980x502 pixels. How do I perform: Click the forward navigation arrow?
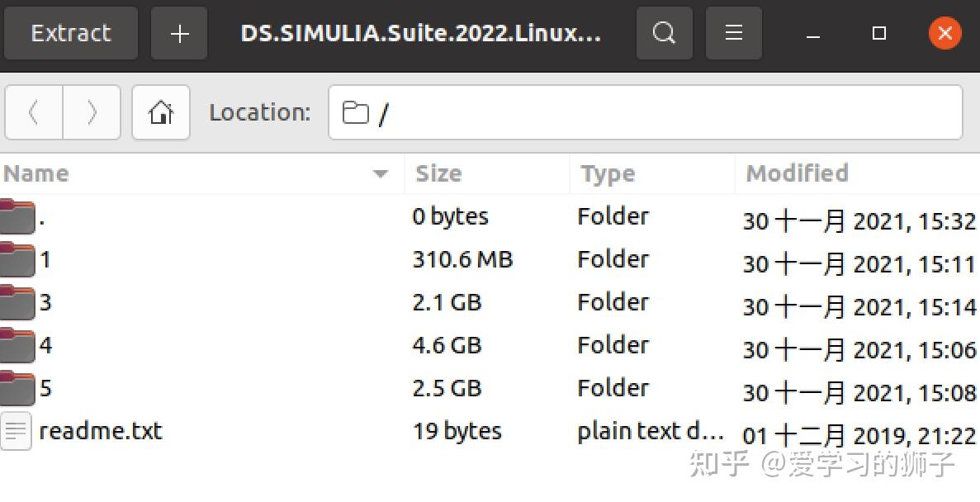coord(92,112)
